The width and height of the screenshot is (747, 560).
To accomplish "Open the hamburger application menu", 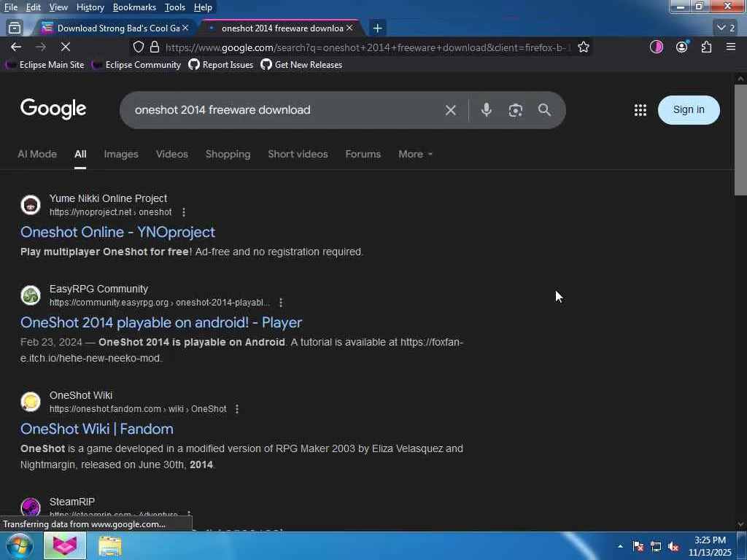I will coord(731,47).
